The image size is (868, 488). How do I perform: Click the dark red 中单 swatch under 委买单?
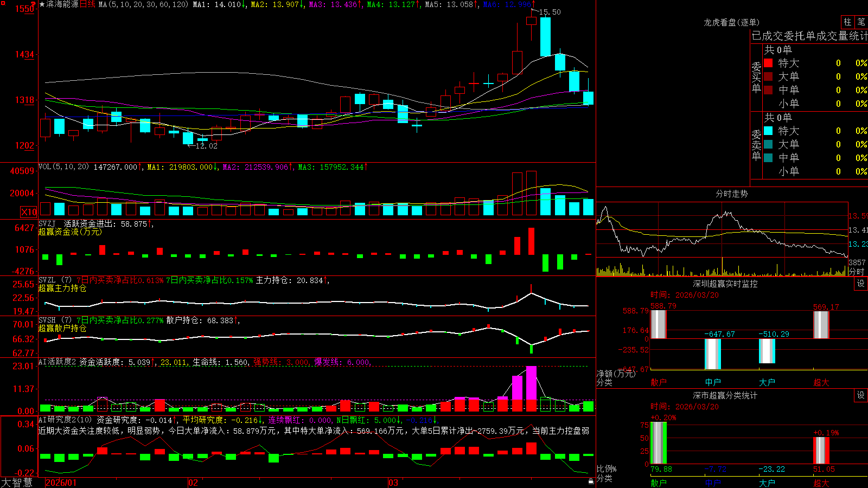(768, 90)
